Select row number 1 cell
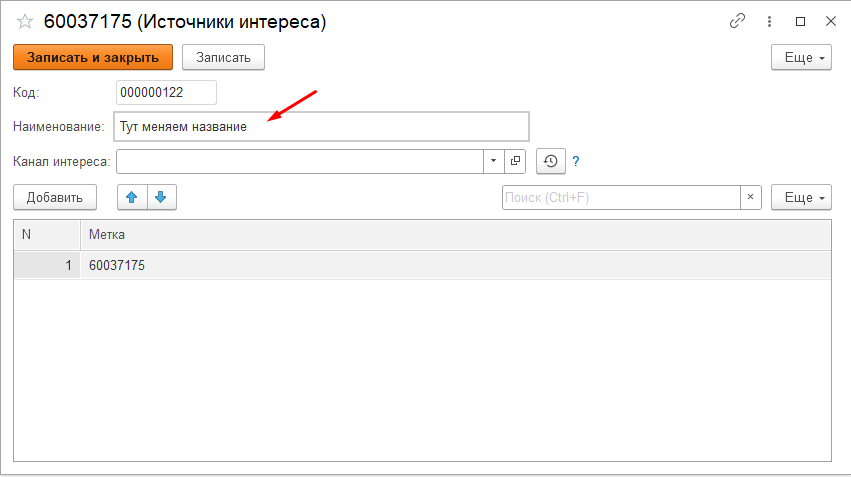The height and width of the screenshot is (477, 851). pyautogui.click(x=47, y=265)
